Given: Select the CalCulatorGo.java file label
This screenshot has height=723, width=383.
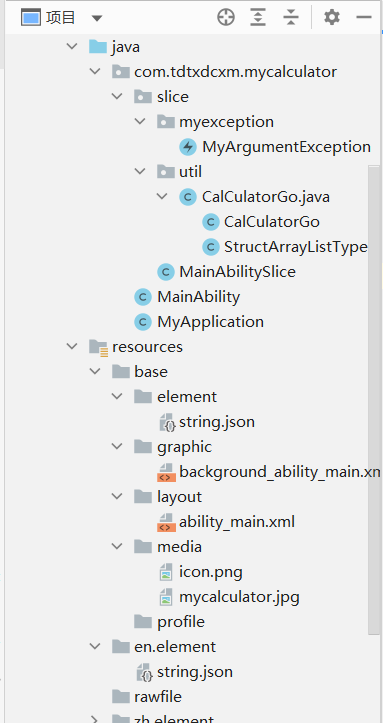Looking at the screenshot, I should coord(265,197).
